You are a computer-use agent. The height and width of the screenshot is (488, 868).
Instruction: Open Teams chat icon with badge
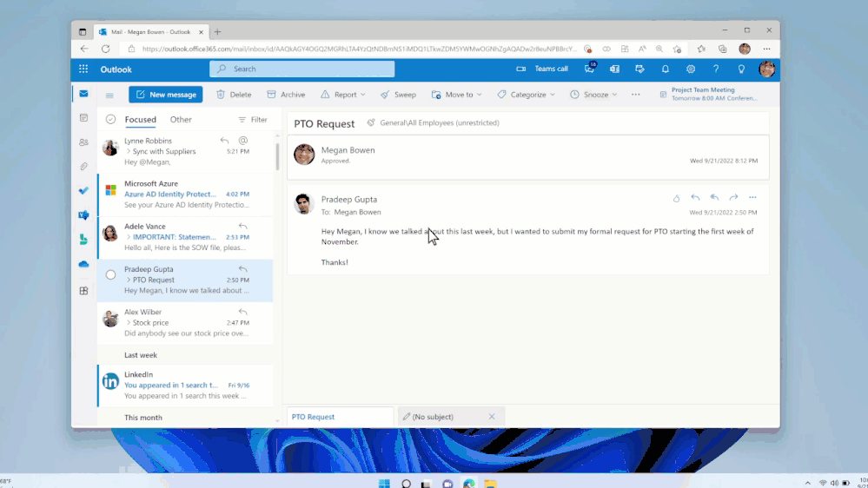[590, 69]
